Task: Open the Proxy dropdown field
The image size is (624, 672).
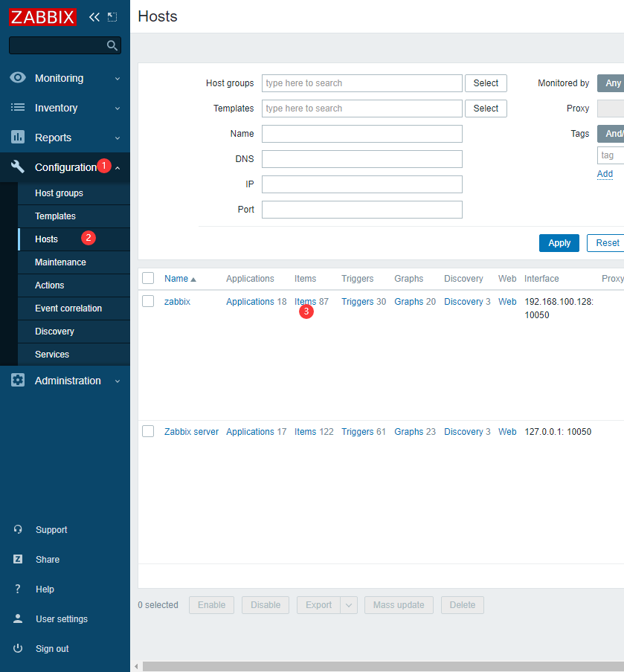Action: [611, 109]
